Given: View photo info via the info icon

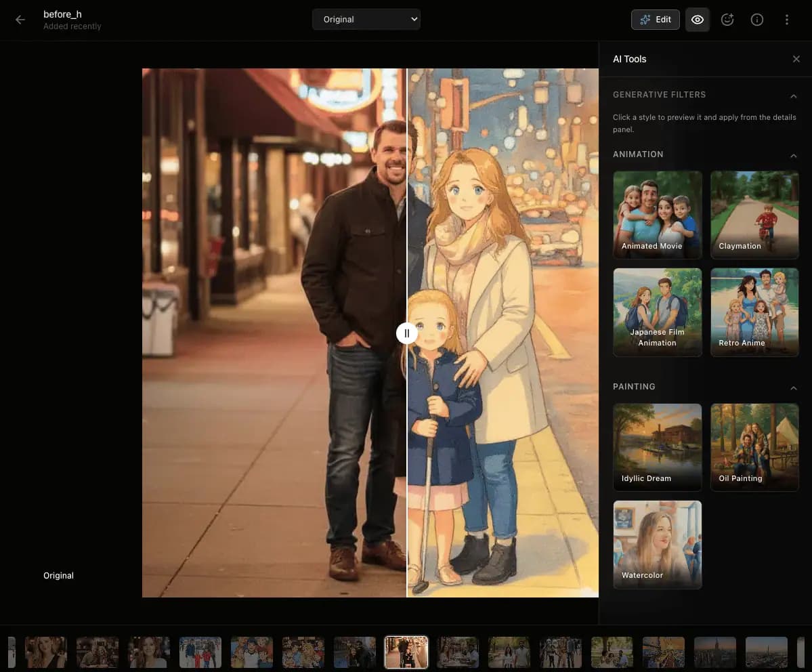Looking at the screenshot, I should 756,20.
